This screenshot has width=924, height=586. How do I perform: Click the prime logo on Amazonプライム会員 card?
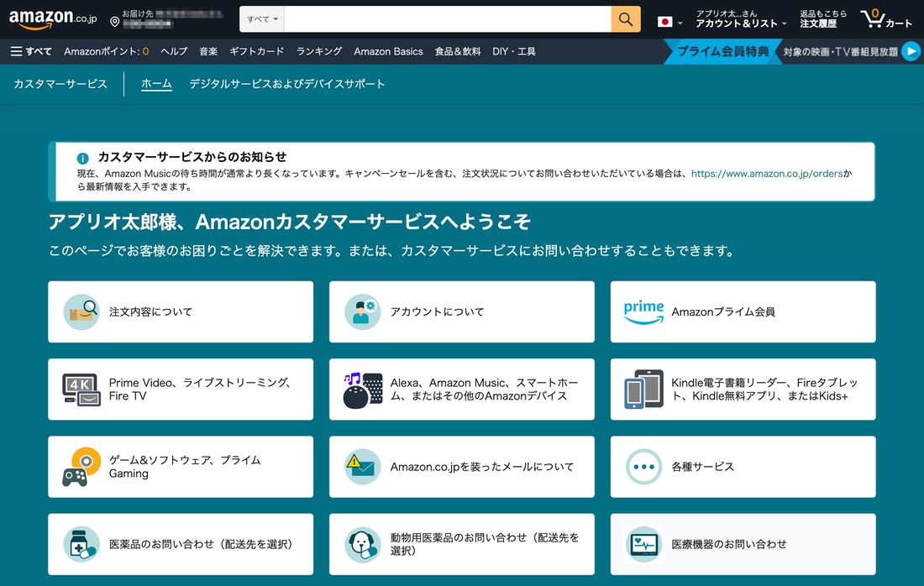(x=643, y=311)
